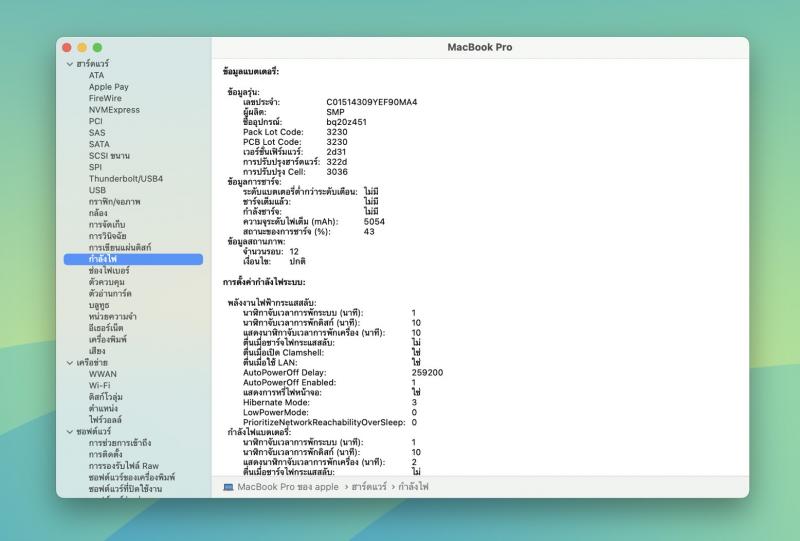Click กำลังไฟ breadcrumb in path bar

pyautogui.click(x=414, y=487)
